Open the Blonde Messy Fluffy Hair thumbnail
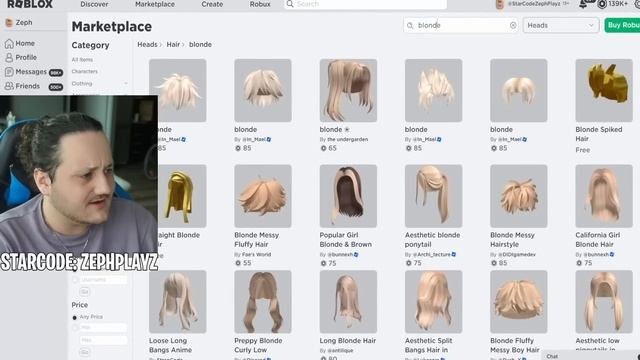 pyautogui.click(x=263, y=196)
